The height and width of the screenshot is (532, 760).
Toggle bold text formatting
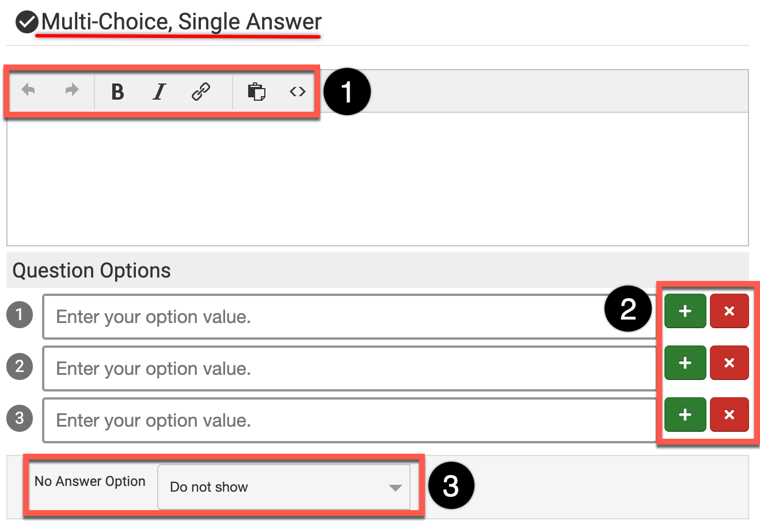[117, 92]
